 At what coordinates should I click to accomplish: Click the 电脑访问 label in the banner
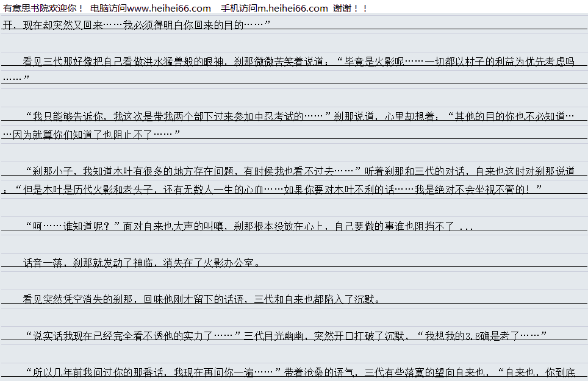coord(108,8)
